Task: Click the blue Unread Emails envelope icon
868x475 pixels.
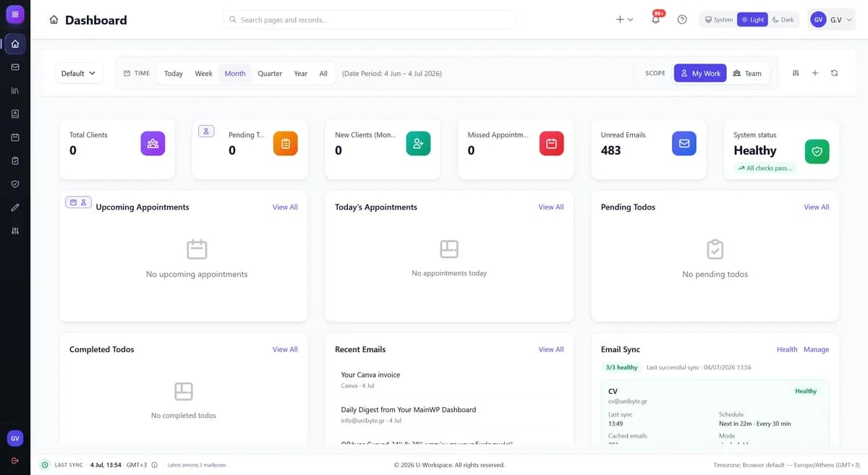Action: [x=684, y=143]
